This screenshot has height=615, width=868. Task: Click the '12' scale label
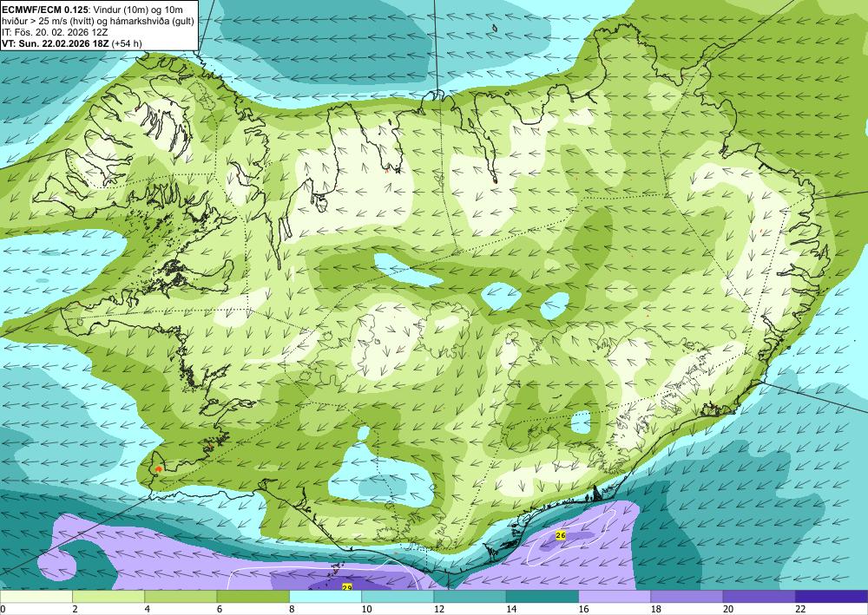(439, 610)
